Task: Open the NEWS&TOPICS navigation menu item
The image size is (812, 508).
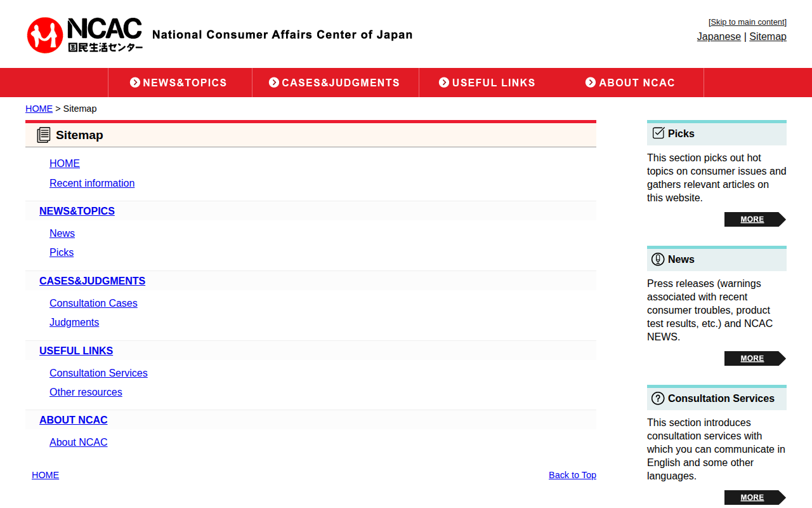Action: [x=180, y=83]
